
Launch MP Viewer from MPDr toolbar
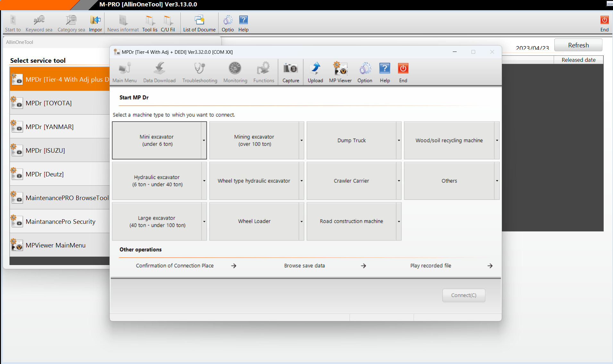click(340, 73)
